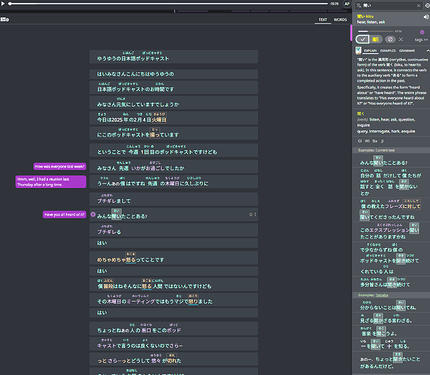Open the menu icon above the transcript
The height and width of the screenshot is (375, 430).
pyautogui.click(x=5, y=19)
